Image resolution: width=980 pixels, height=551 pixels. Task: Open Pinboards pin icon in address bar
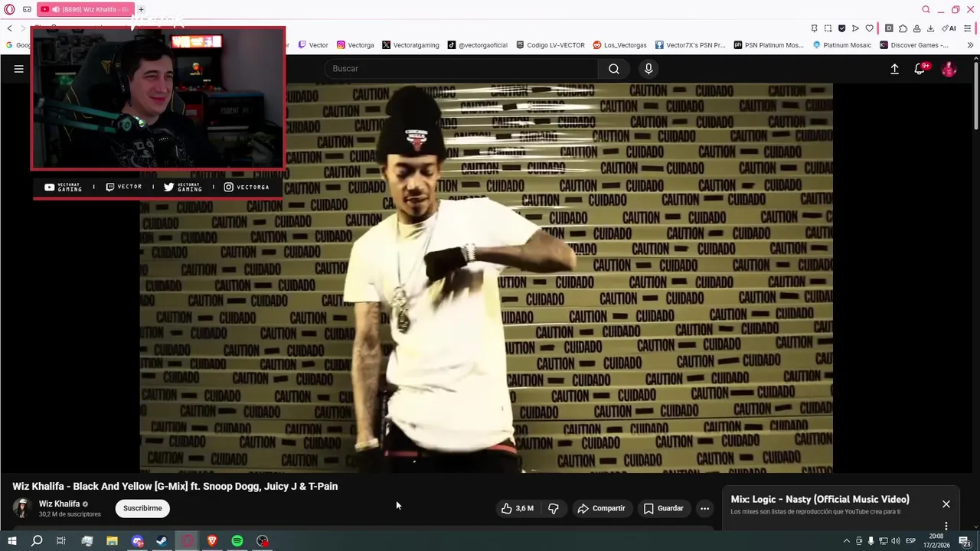[x=814, y=28]
